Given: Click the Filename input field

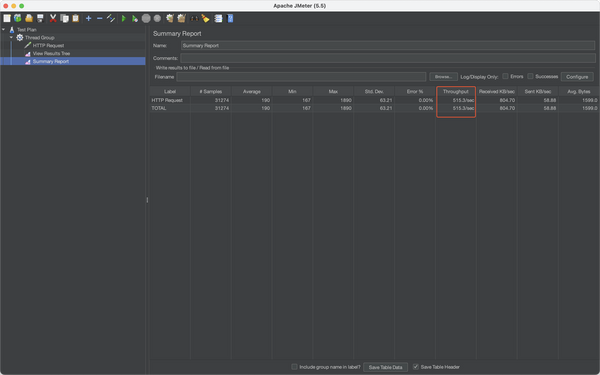Looking at the screenshot, I should point(301,77).
